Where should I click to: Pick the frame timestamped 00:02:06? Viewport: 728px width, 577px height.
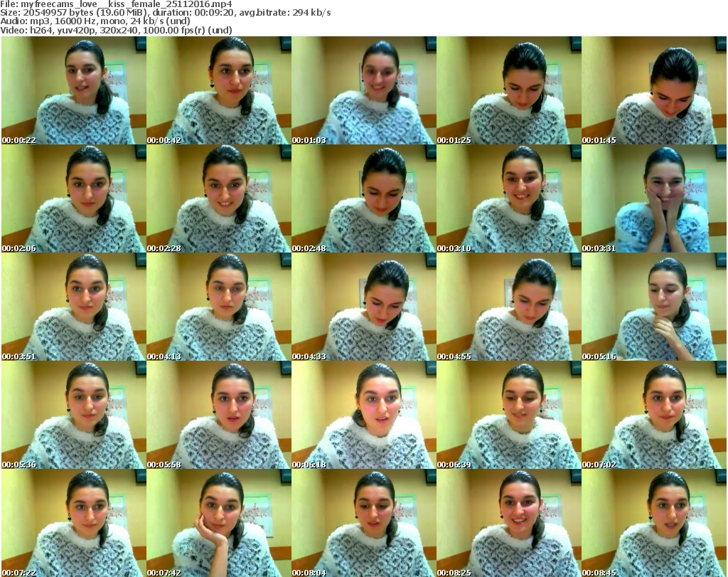[73, 198]
